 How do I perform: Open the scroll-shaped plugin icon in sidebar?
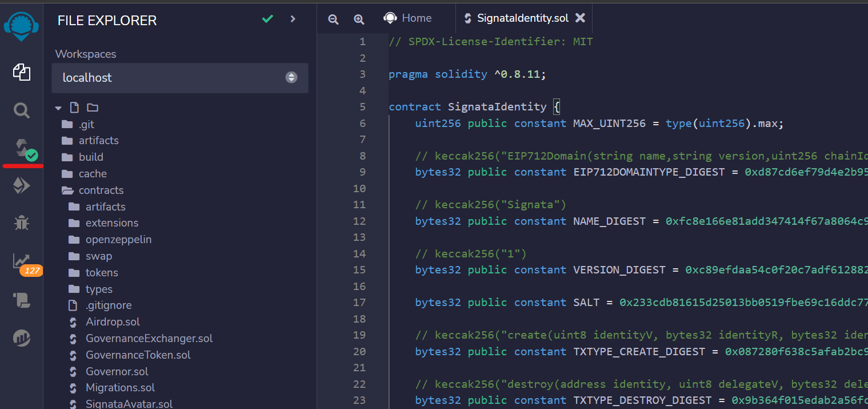pyautogui.click(x=22, y=299)
